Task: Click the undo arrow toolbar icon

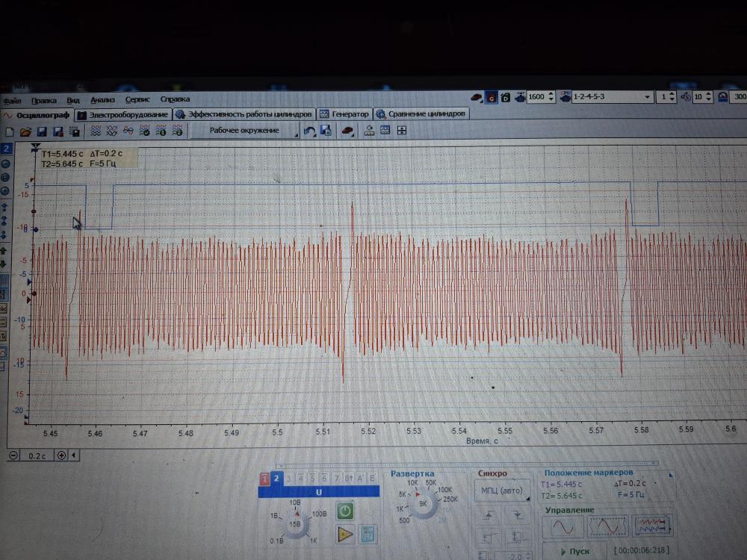Action: 309,131
